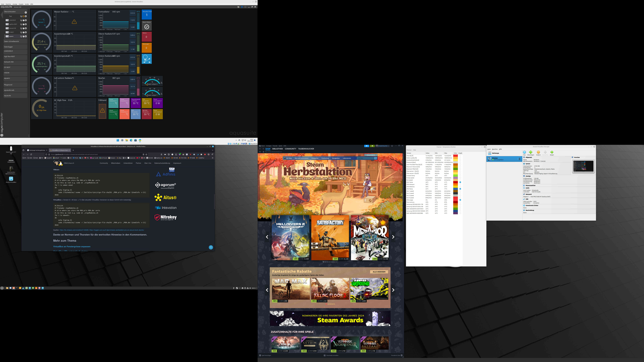
Task: Open LEAKSHIELD page settings gear
Action: pos(26,20)
